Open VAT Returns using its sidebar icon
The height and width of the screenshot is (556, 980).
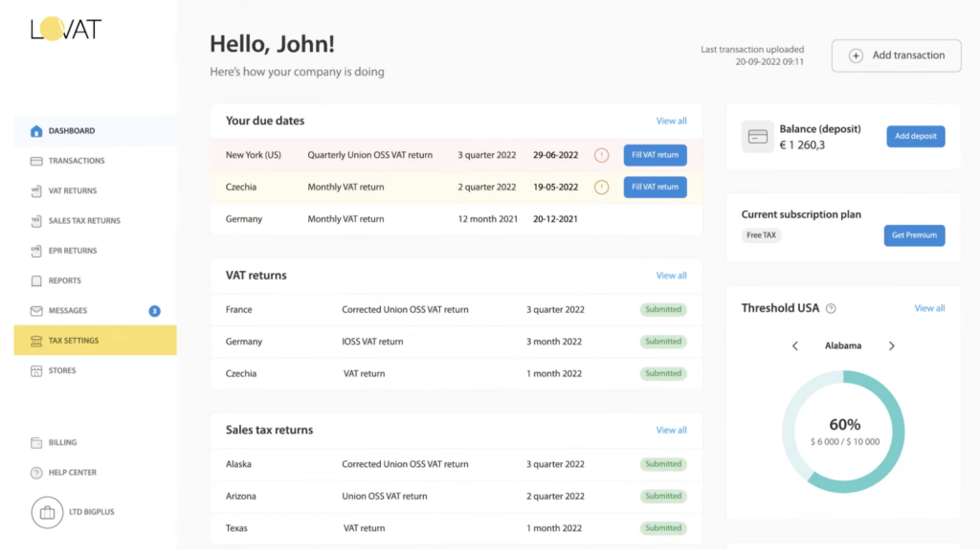(x=36, y=190)
